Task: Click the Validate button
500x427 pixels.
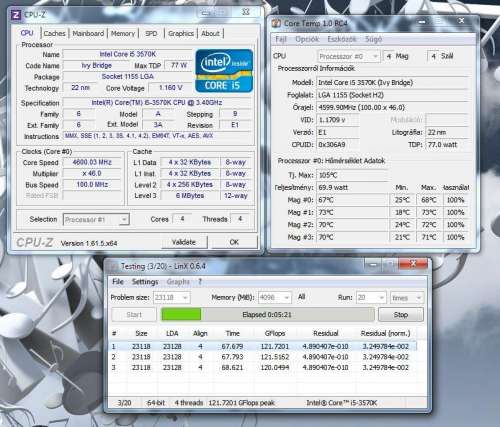Action: click(184, 242)
